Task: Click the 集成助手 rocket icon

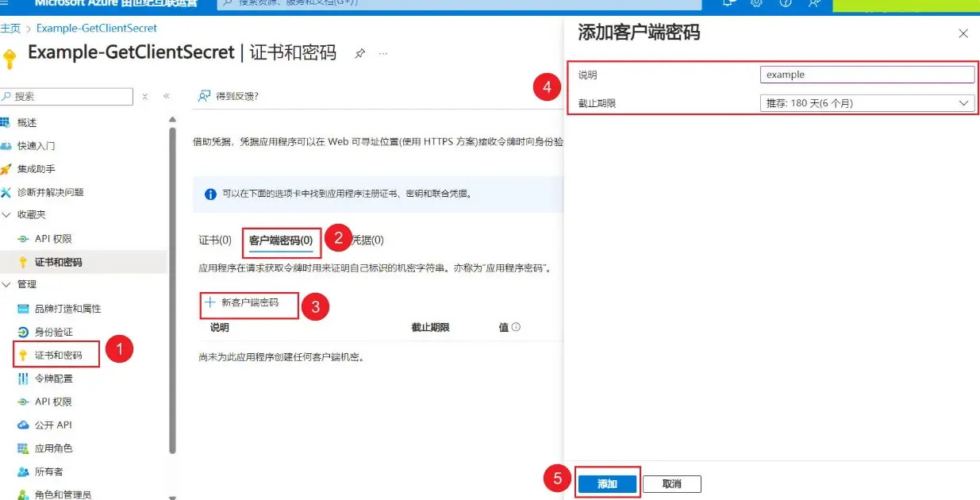Action: 6,169
